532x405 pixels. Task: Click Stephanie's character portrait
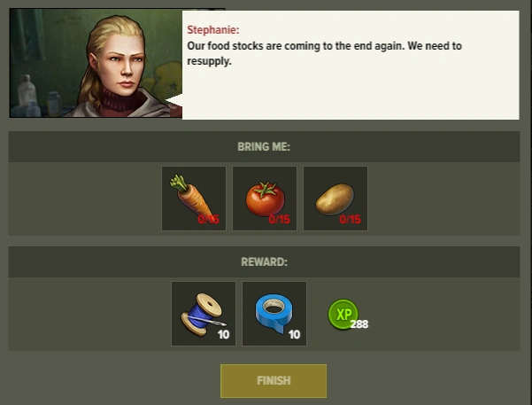pyautogui.click(x=96, y=63)
